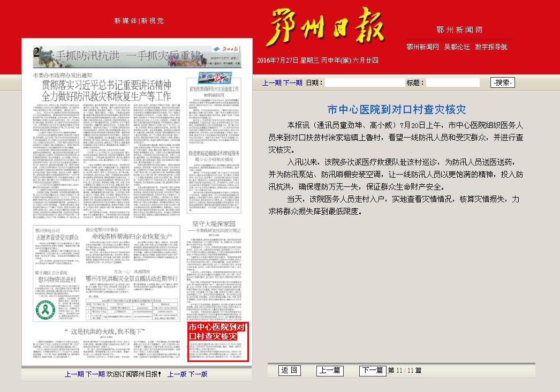Open the article 这是抗洪的火线,我不能下
This screenshot has width=560, height=392.
[105, 331]
